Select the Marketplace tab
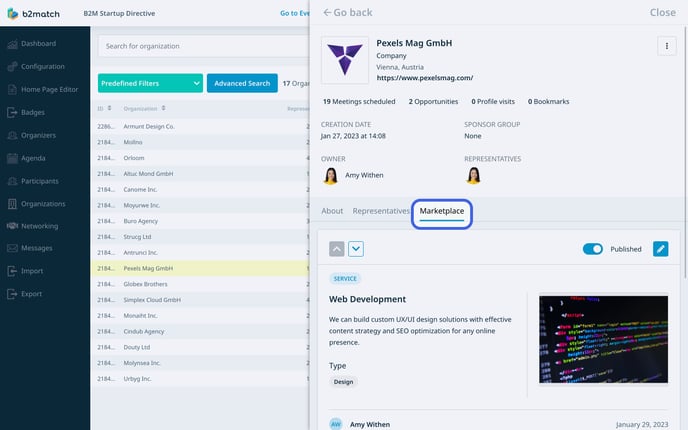 click(441, 211)
